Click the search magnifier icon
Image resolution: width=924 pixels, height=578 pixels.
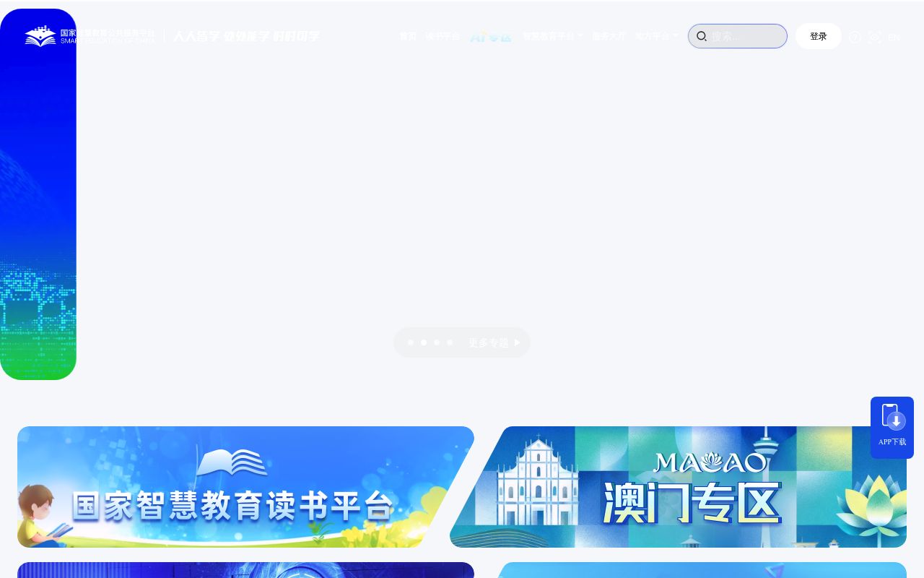coord(702,36)
